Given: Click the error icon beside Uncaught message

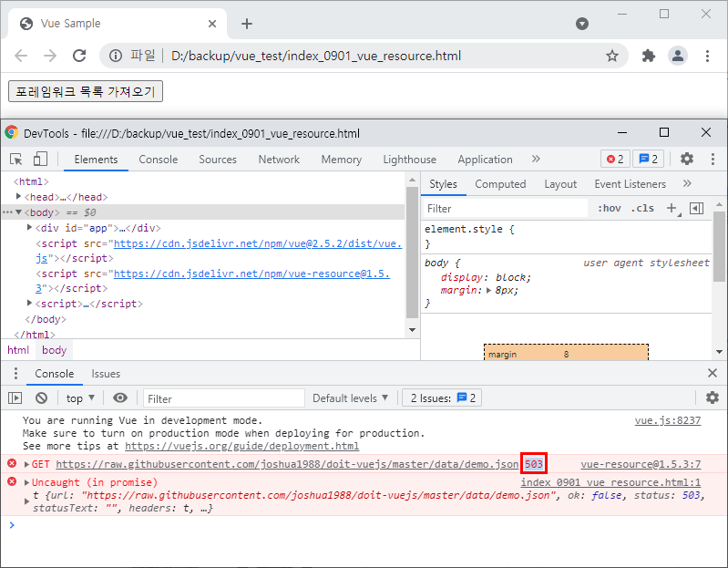Looking at the screenshot, I should 12,481.
